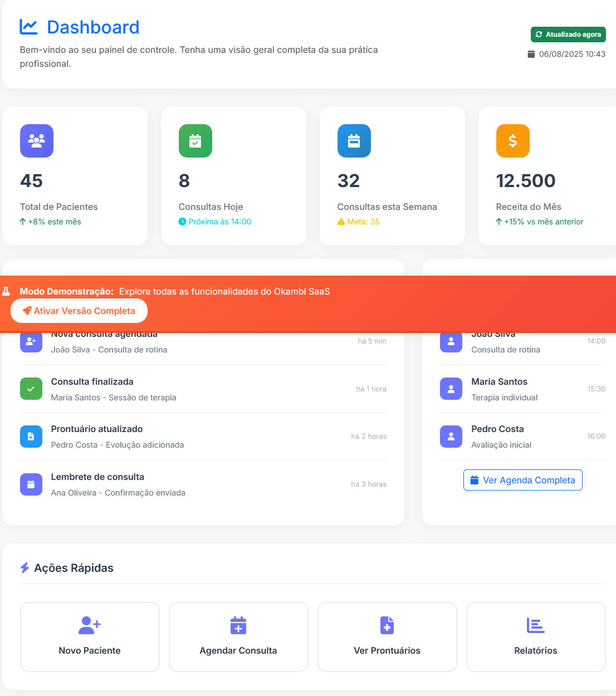Click the Atualizado agora green badge
Image resolution: width=616 pixels, height=696 pixels.
pyautogui.click(x=568, y=35)
